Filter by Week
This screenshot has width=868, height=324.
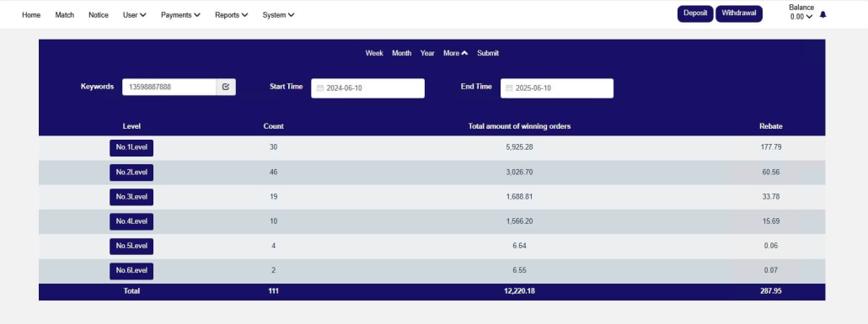(374, 53)
